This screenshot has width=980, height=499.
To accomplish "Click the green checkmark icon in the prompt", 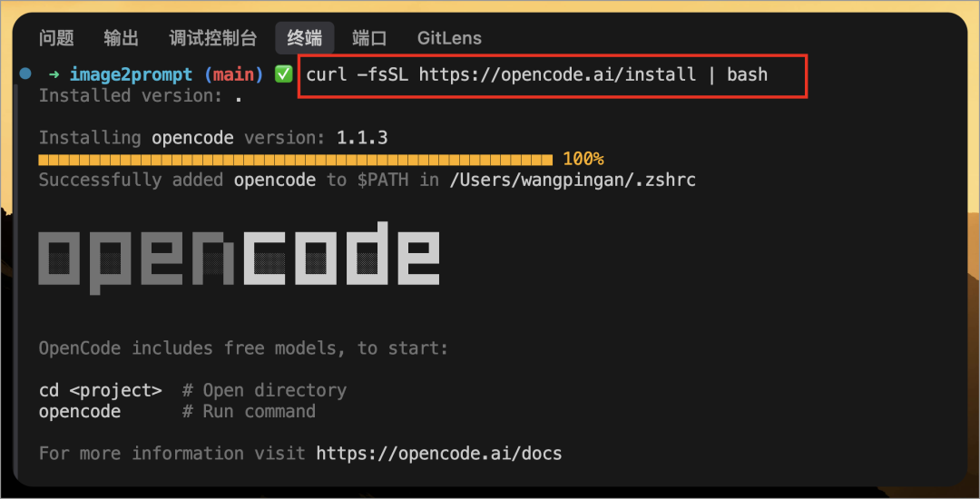I will click(x=284, y=74).
